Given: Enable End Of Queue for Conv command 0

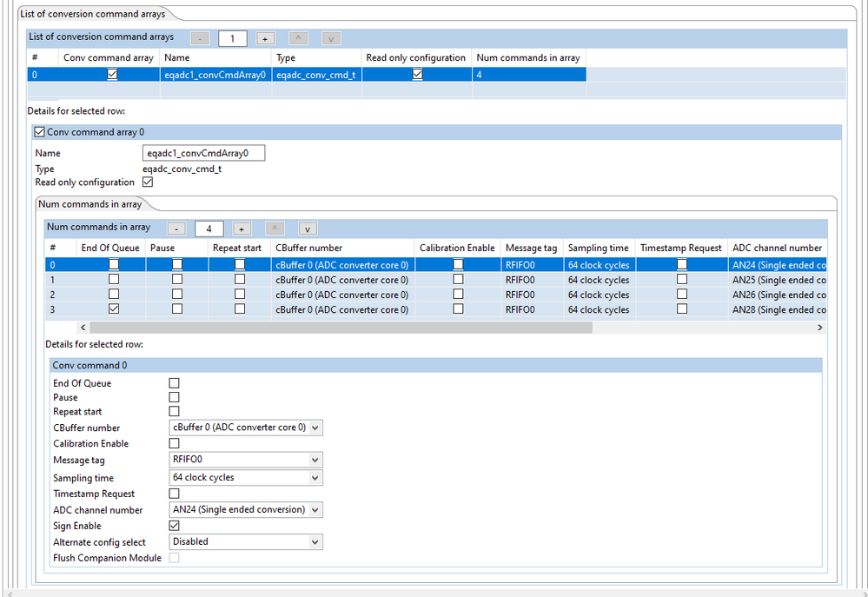Looking at the screenshot, I should pyautogui.click(x=174, y=382).
